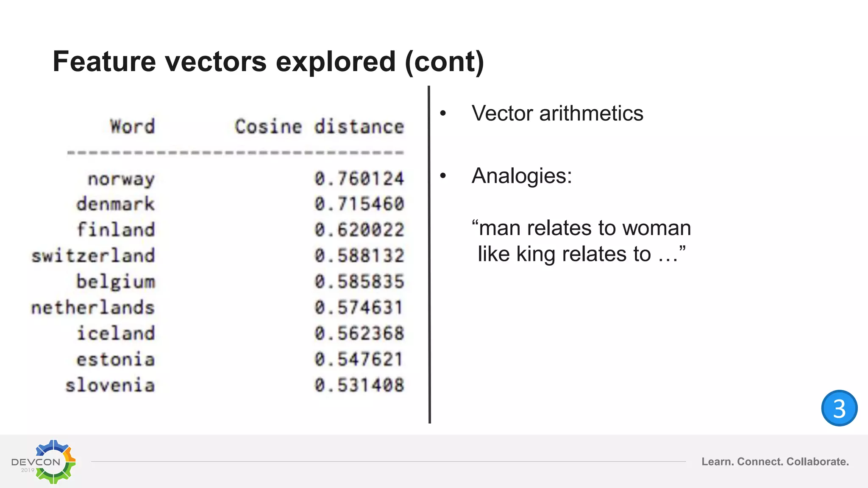Click the DEVCON 2019 gear logo

pos(44,462)
